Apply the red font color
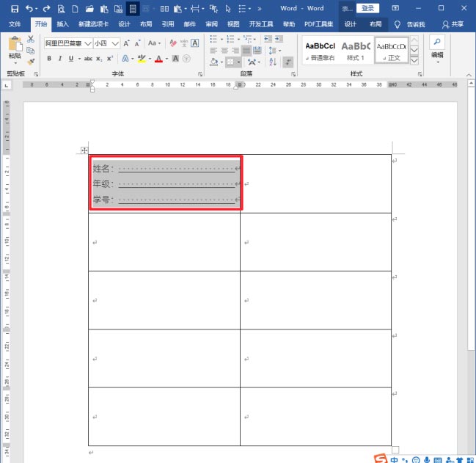476x463 pixels. coord(158,59)
